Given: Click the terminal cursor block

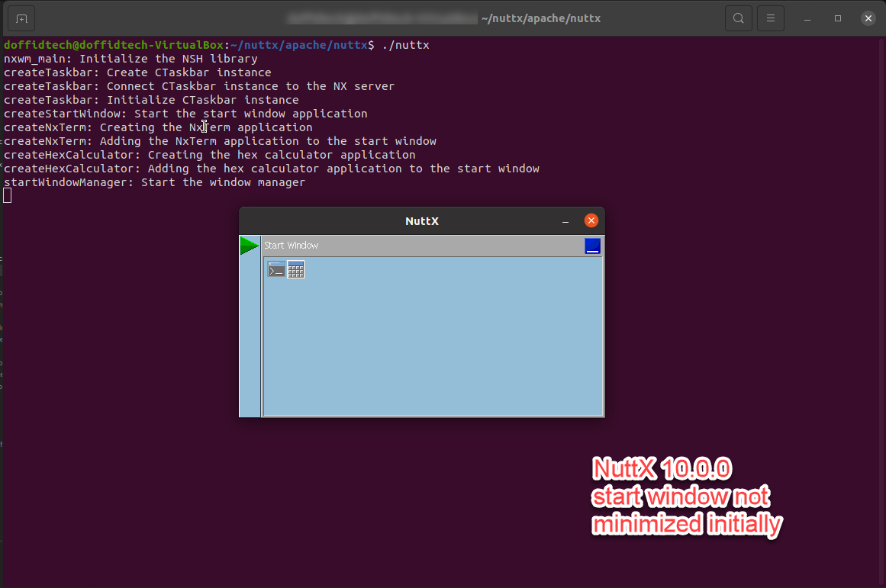Looking at the screenshot, I should (8, 195).
